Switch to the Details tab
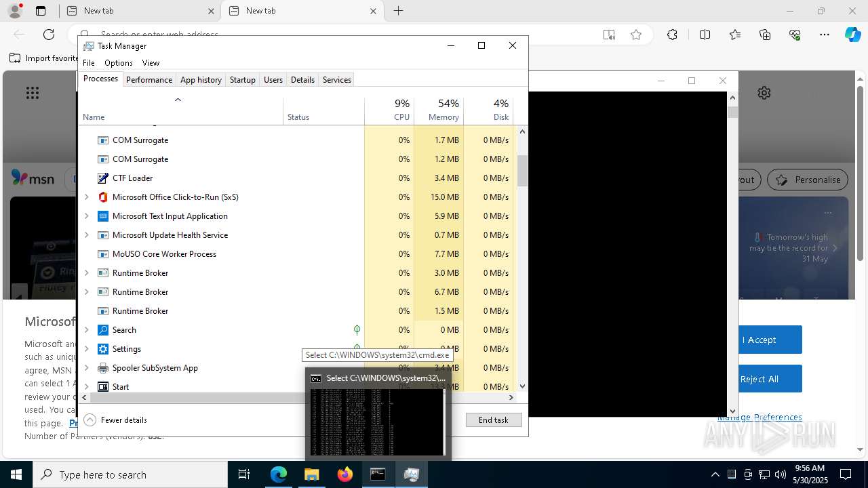868x488 pixels. coord(302,80)
